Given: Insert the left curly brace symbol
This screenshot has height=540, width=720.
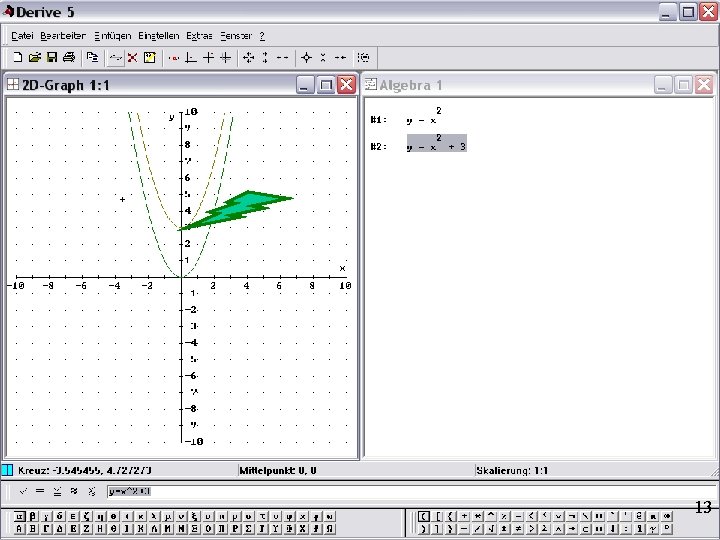Looking at the screenshot, I should point(450,516).
